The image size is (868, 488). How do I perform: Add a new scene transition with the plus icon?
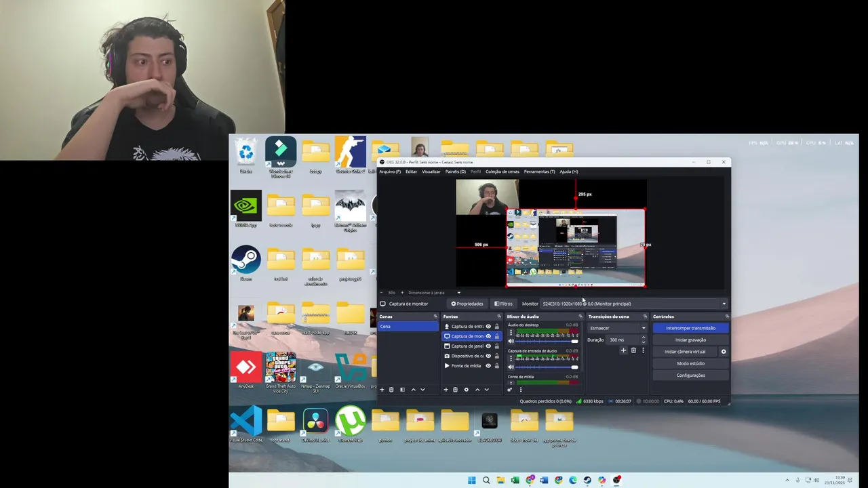pyautogui.click(x=623, y=350)
